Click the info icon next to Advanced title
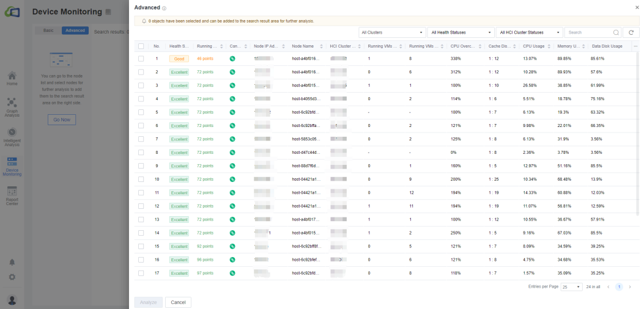644x309 pixels. coord(164,8)
